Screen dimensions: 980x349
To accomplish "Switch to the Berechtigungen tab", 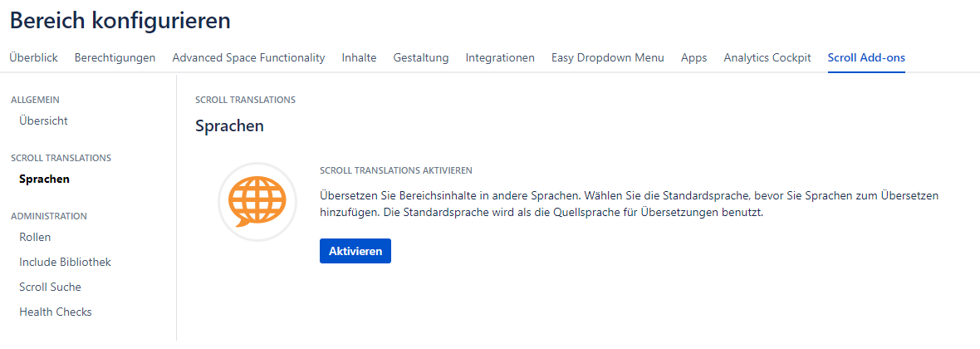I will point(115,58).
